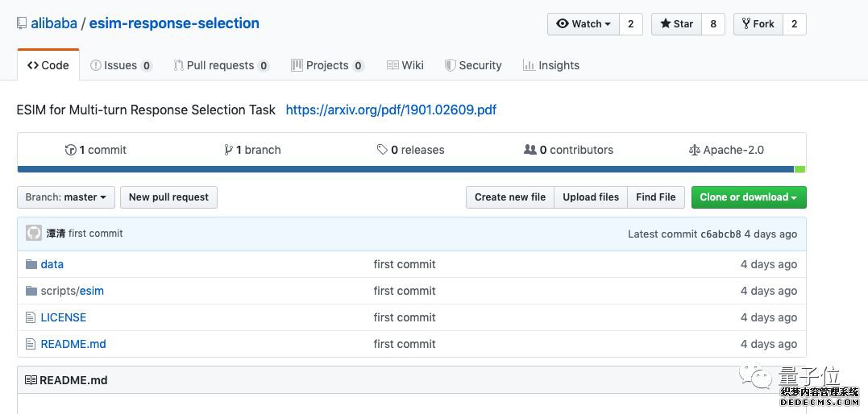Open first commit message on data row
Viewport: 868px width, 414px height.
tap(405, 264)
